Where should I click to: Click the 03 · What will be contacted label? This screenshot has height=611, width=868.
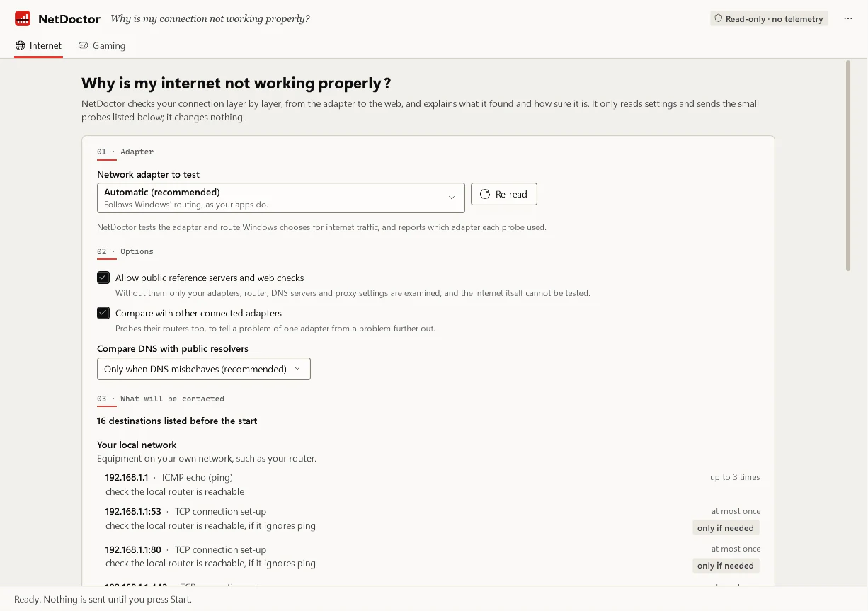click(x=161, y=399)
